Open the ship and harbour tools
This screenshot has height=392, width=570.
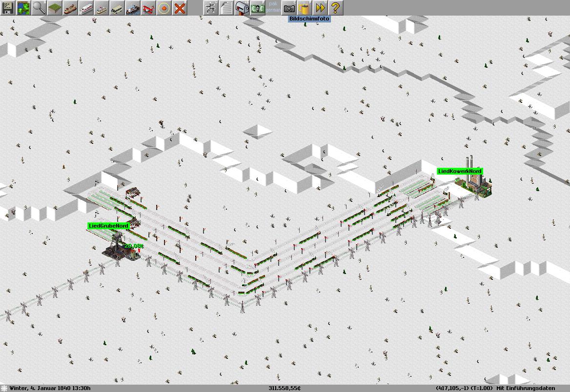(133, 8)
